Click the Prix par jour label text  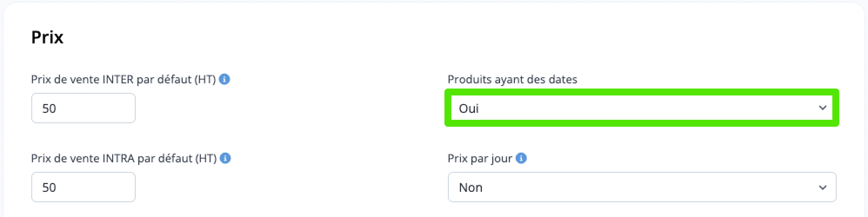pyautogui.click(x=480, y=159)
